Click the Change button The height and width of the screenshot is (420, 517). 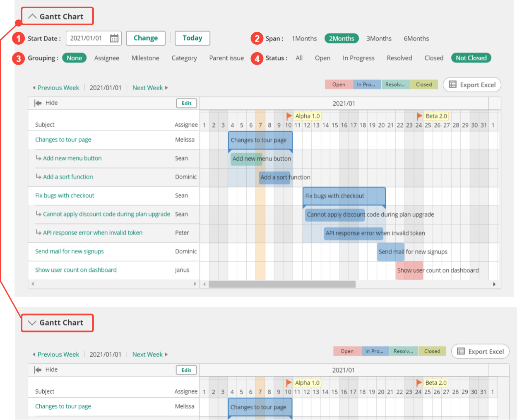pyautogui.click(x=146, y=38)
